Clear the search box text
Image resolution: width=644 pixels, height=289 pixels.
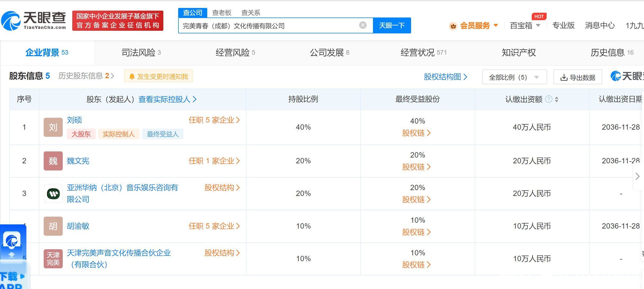(363, 25)
